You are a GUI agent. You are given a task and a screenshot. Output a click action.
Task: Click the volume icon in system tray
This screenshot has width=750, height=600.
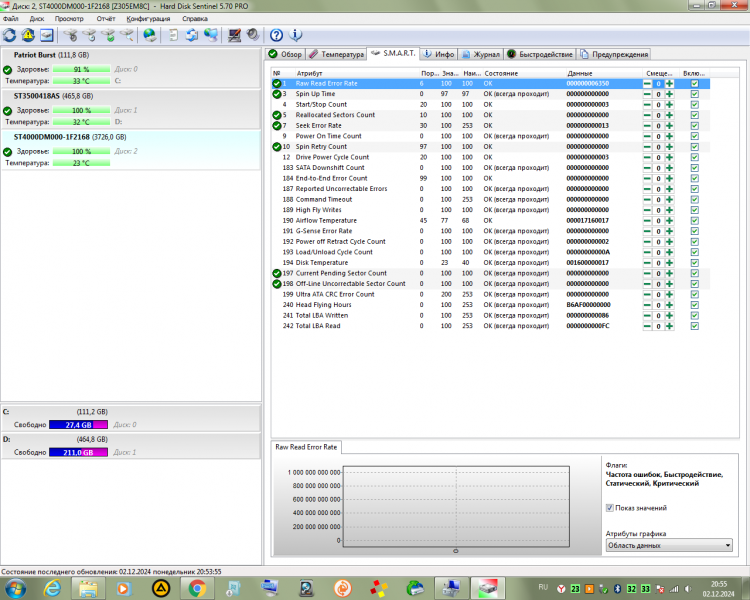688,589
